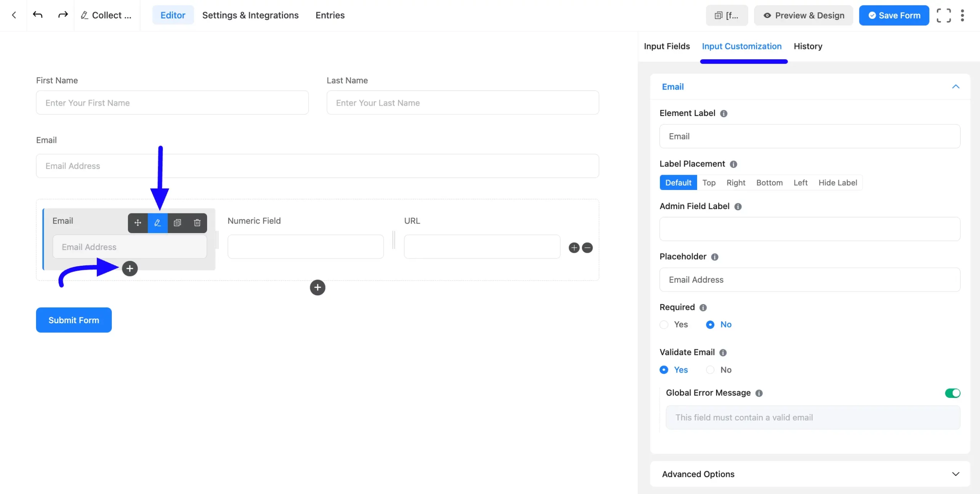Delete the Email field in container

point(197,223)
